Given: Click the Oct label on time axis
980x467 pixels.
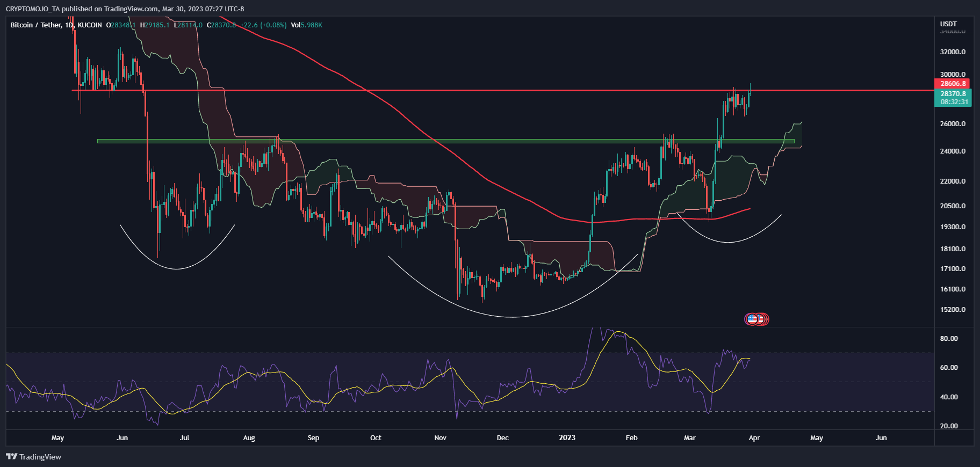Looking at the screenshot, I should pyautogui.click(x=376, y=438).
